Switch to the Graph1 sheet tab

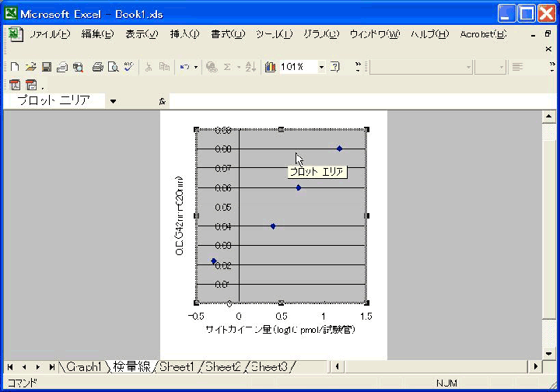83,366
